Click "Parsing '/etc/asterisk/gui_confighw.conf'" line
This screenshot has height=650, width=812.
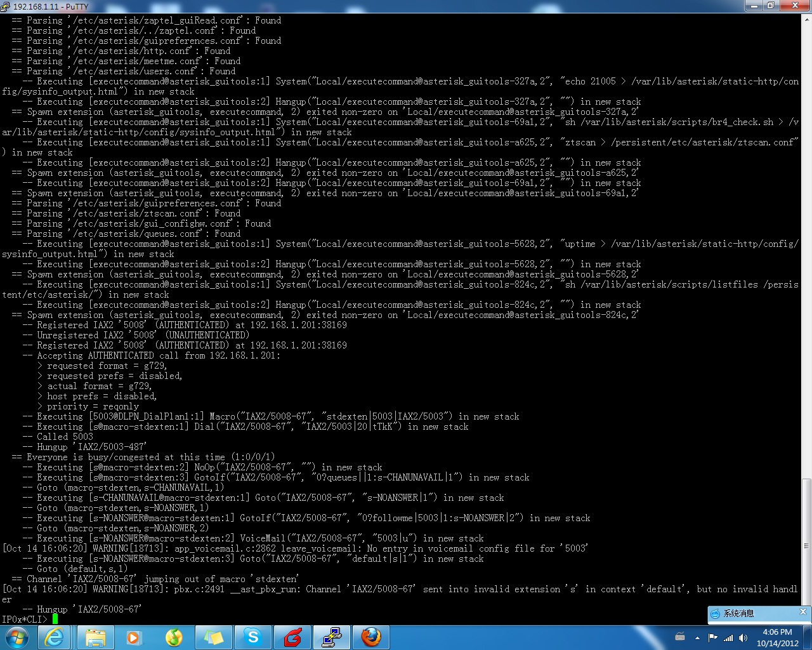(x=141, y=223)
